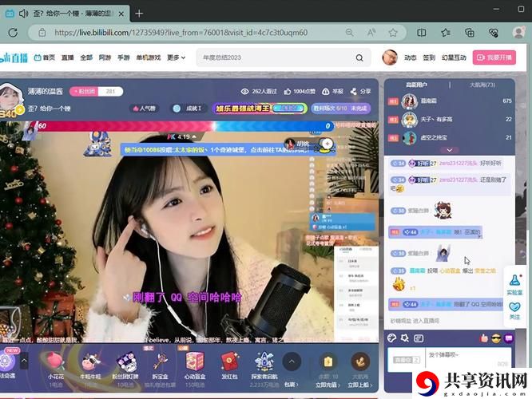Open the 人气榜 ranking badge

click(145, 109)
